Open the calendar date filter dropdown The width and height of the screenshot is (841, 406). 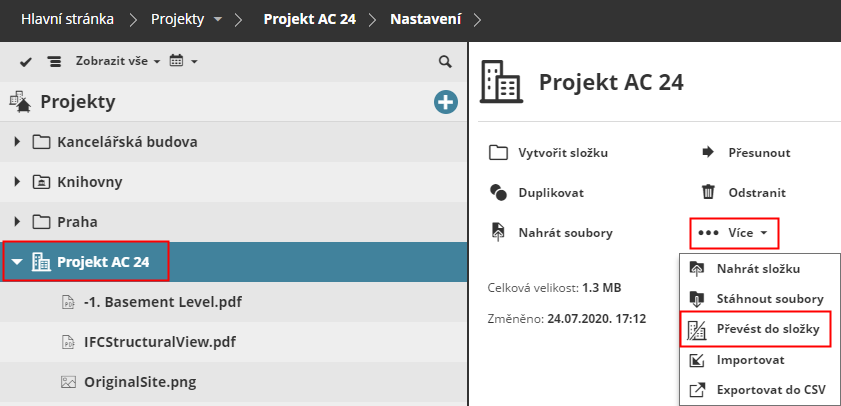(183, 62)
